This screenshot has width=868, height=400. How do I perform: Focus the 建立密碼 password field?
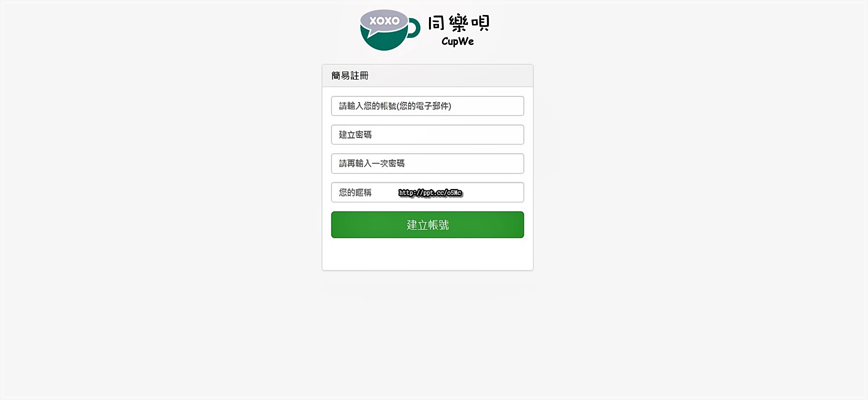[x=427, y=134]
